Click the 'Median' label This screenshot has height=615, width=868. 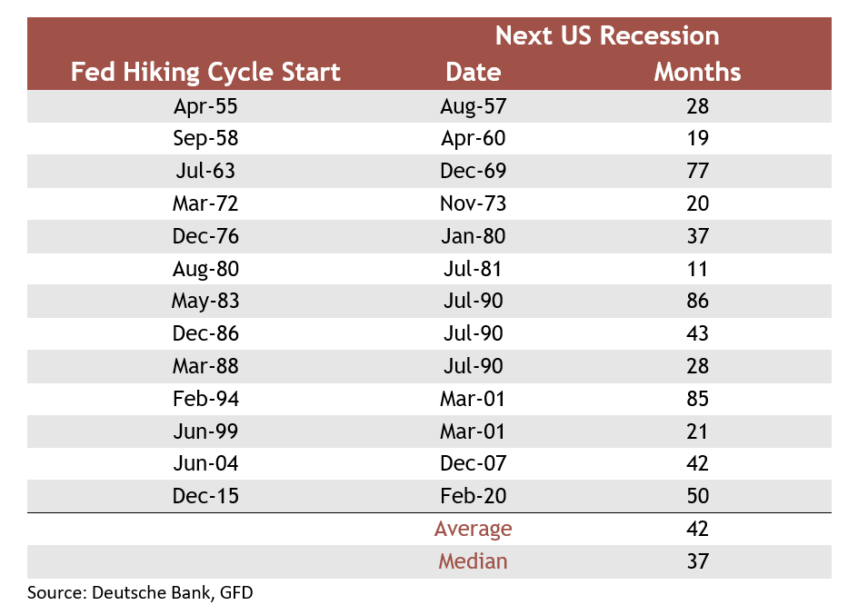(474, 561)
